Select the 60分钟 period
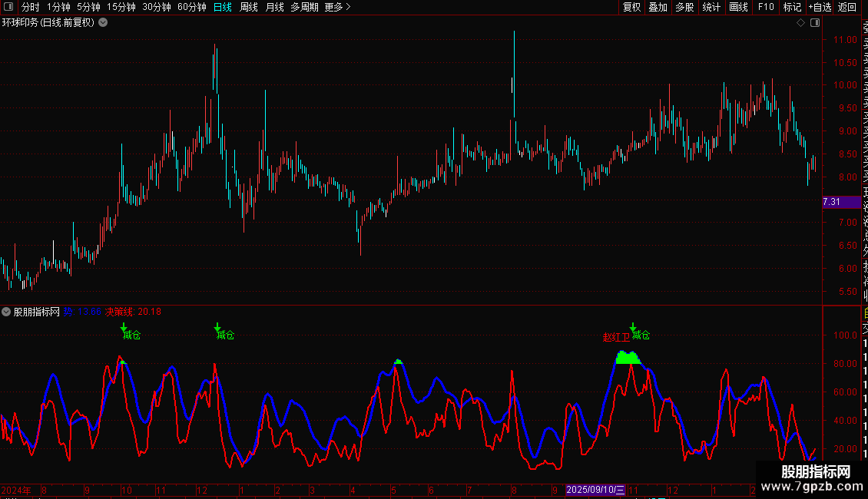Image resolution: width=868 pixels, height=499 pixels. 191,7
